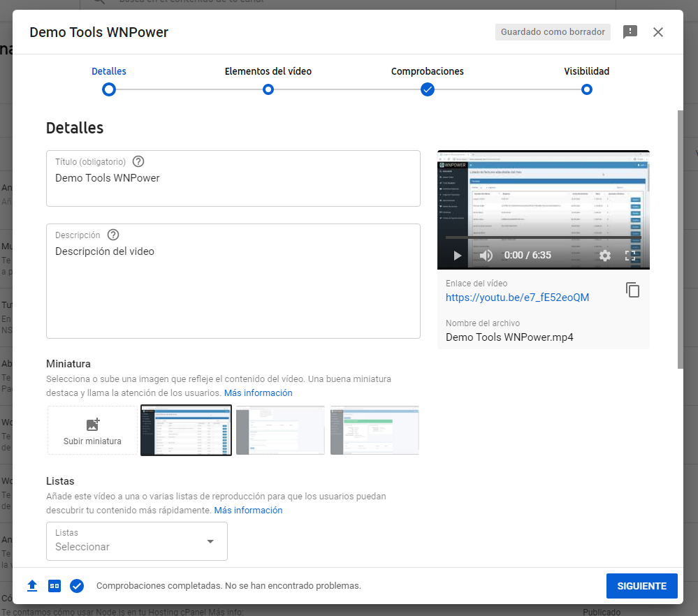Screen dimensions: 698x616
Task: Enter fullscreen in the video preview
Action: click(x=630, y=256)
